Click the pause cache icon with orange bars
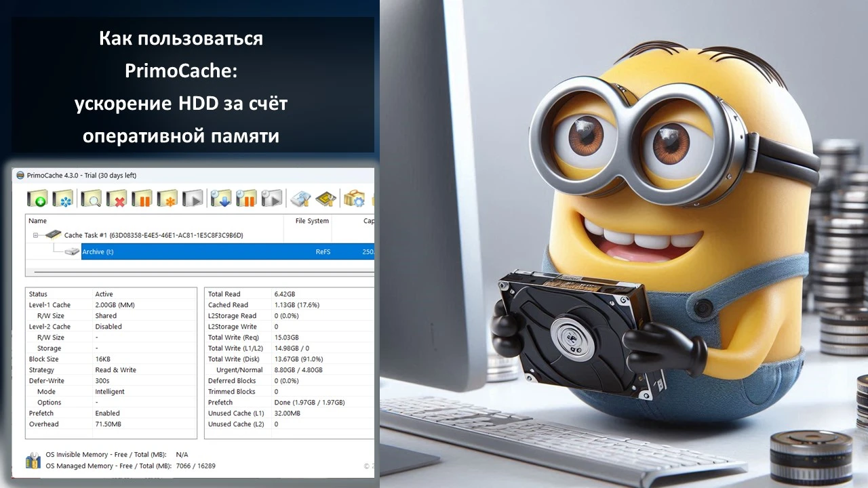Screen dimensions: 868x488 (x=142, y=198)
